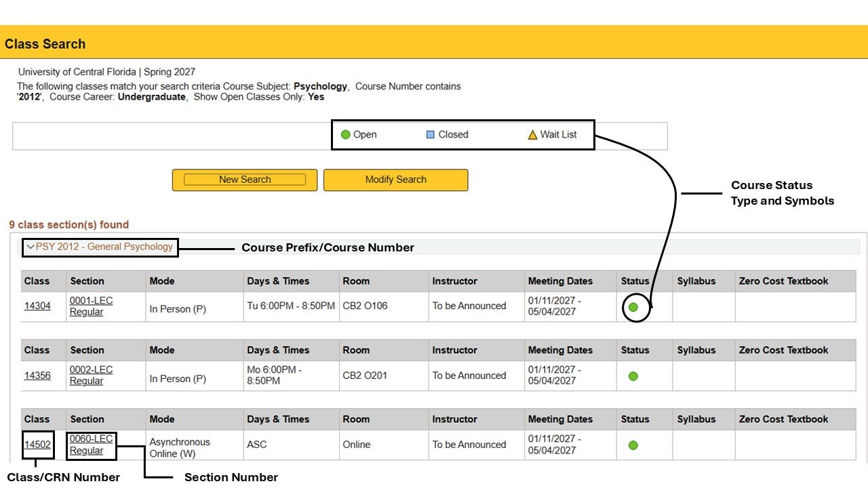Open class number 14304 link
The image size is (868, 488).
pos(37,306)
